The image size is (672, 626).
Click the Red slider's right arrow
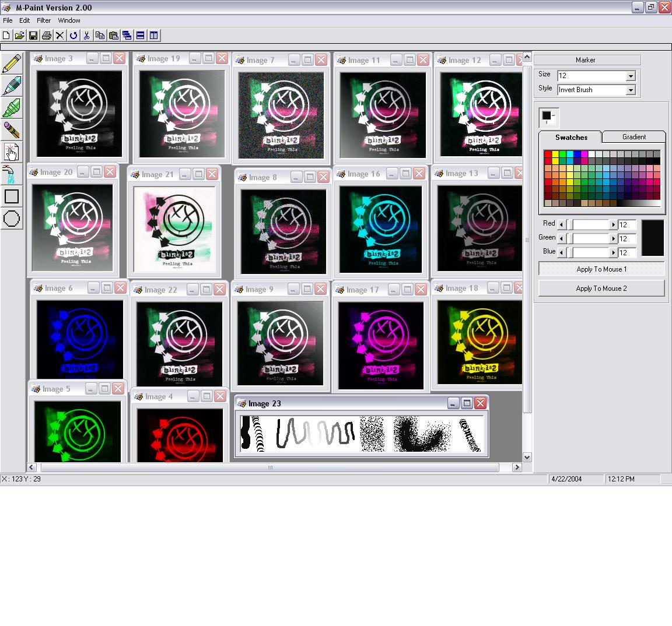point(613,224)
